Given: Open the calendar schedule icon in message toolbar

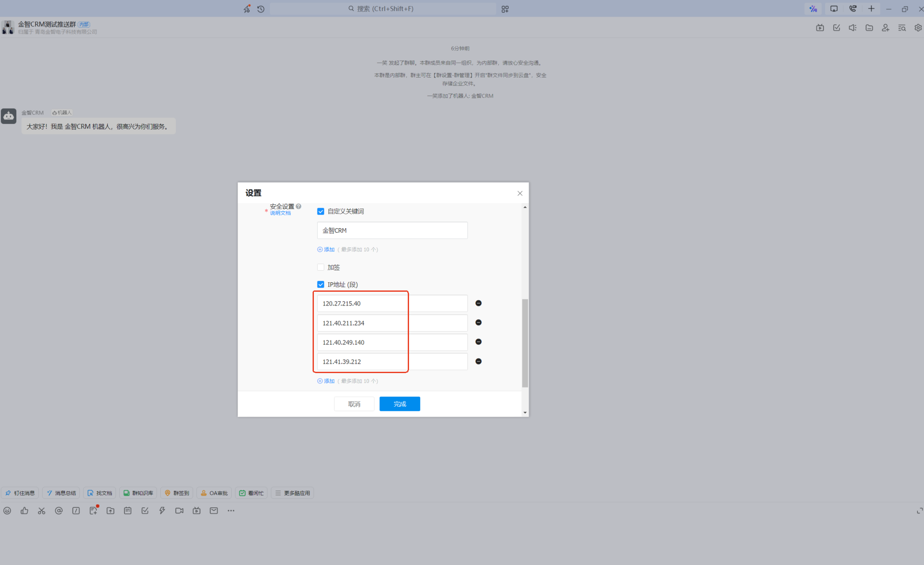Looking at the screenshot, I should [x=127, y=510].
